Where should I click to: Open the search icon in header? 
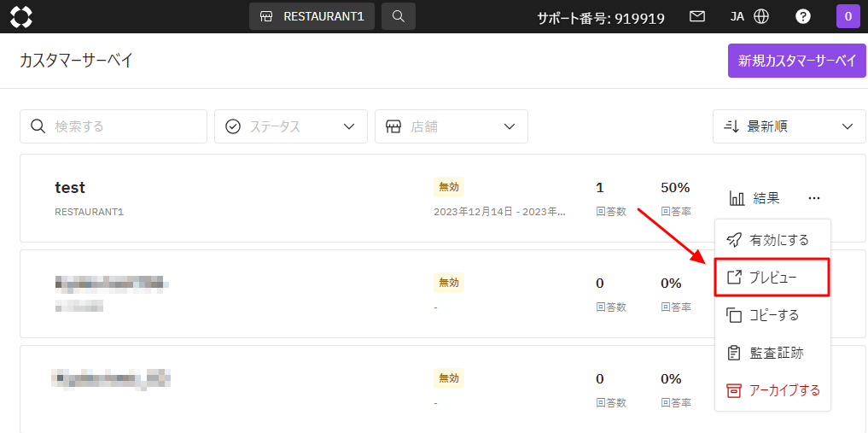point(399,16)
